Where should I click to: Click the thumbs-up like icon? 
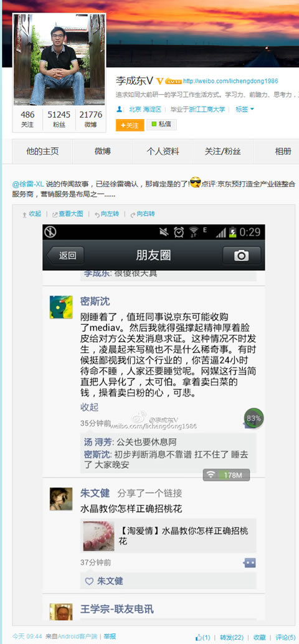click(x=199, y=637)
